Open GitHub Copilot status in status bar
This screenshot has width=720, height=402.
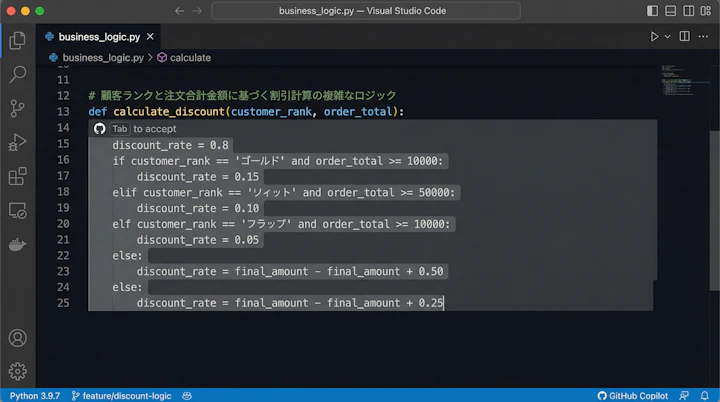[633, 396]
